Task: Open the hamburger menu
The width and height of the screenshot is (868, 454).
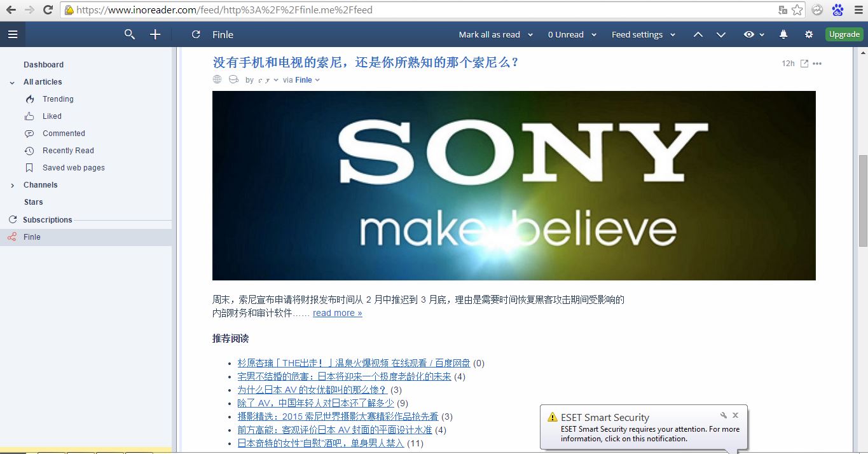Action: tap(13, 34)
